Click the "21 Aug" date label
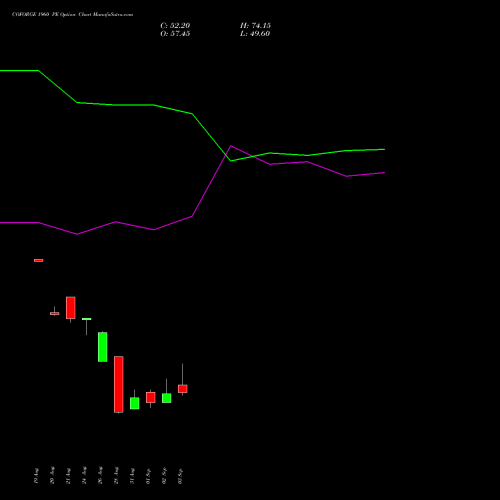500x500 pixels. pyautogui.click(x=68, y=476)
